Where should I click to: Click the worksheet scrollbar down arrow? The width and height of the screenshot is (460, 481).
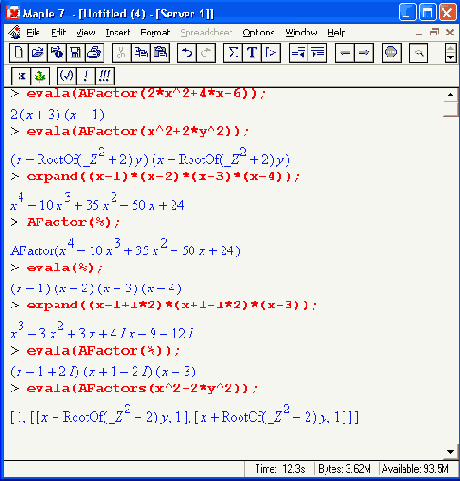click(450, 452)
